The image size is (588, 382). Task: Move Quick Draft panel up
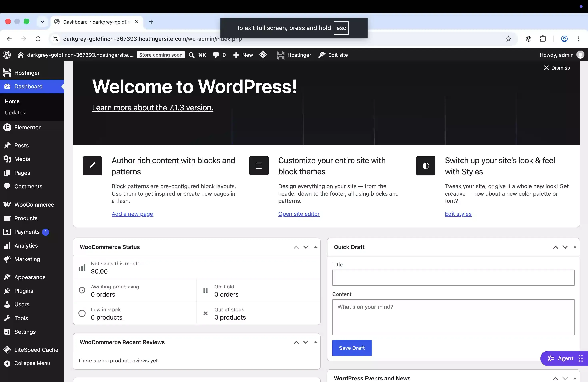point(555,247)
